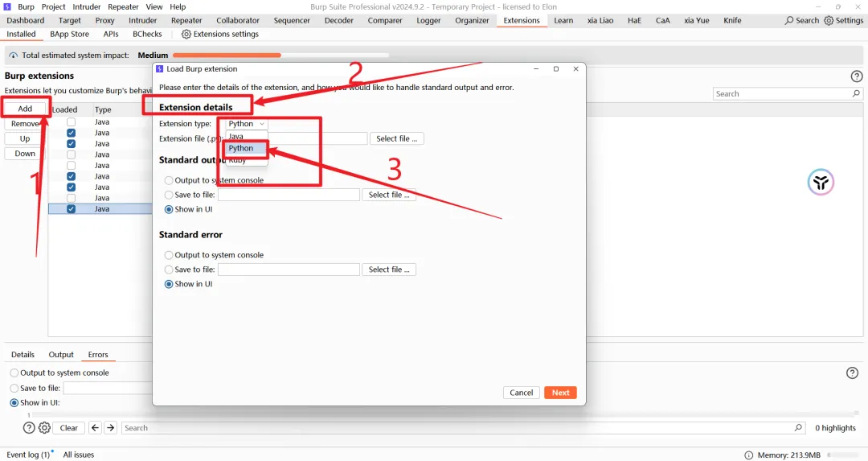Maximize the Load Burp extension dialog
868x461 pixels.
point(556,68)
